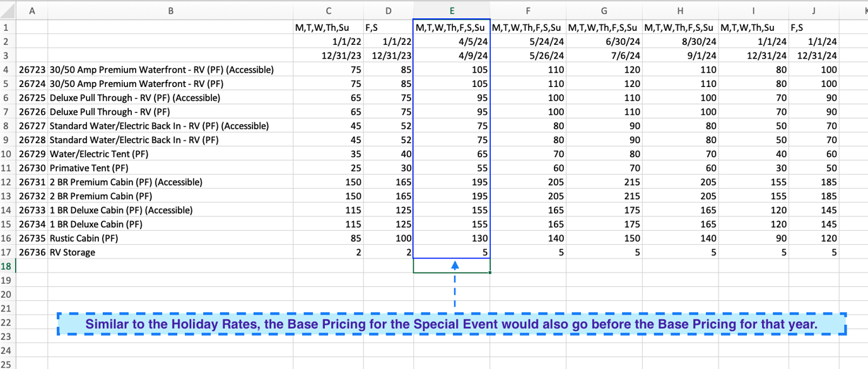Select the column B header
The height and width of the screenshot is (369, 868).
170,11
